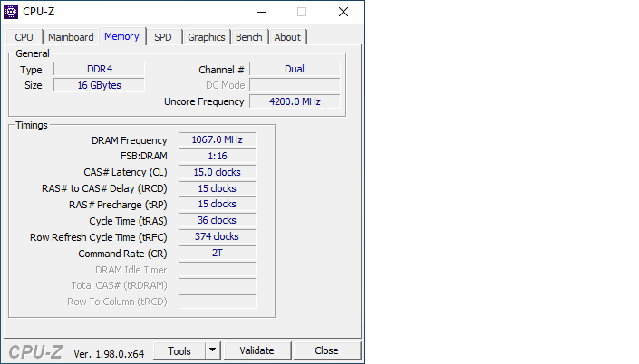The height and width of the screenshot is (364, 639).
Task: Click the CAS# Latency value 15.0 clocks
Action: 218,172
